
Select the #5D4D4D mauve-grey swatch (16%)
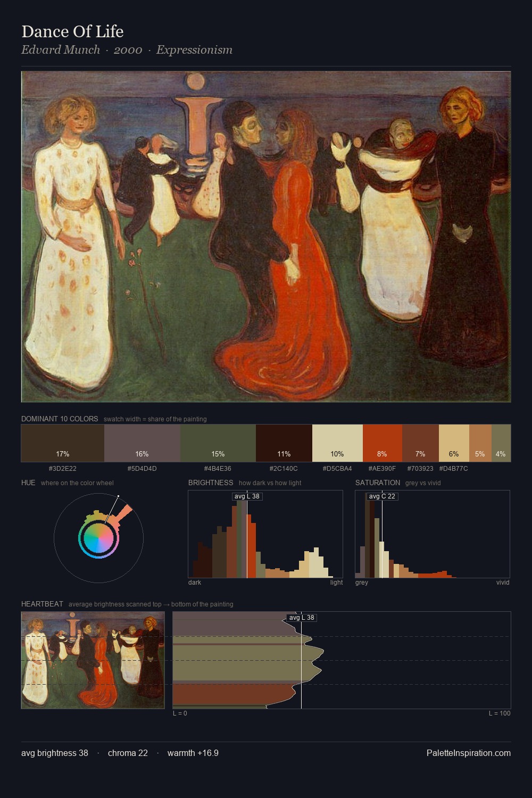point(142,443)
